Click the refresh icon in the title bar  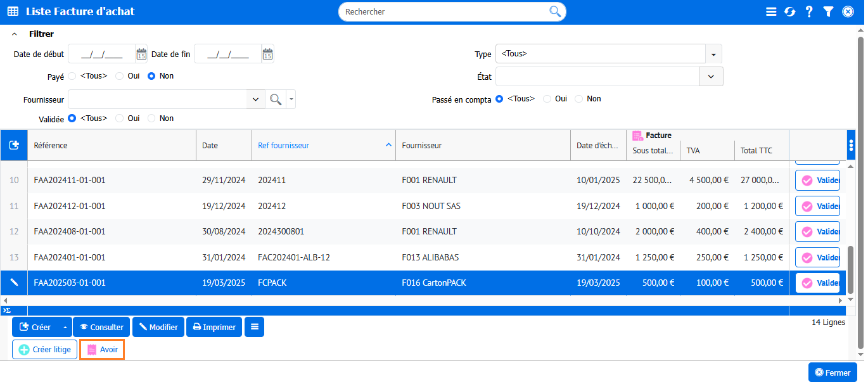[789, 12]
